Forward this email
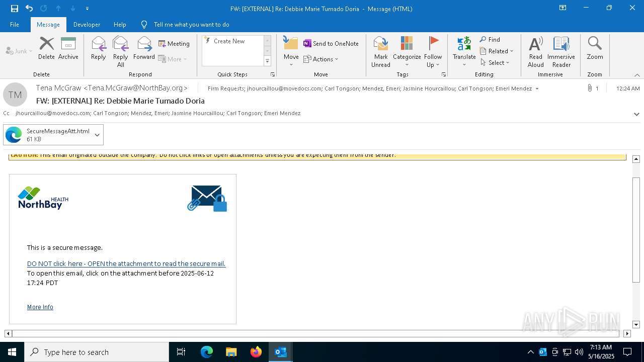Image resolution: width=644 pixels, height=362 pixels. [x=144, y=48]
